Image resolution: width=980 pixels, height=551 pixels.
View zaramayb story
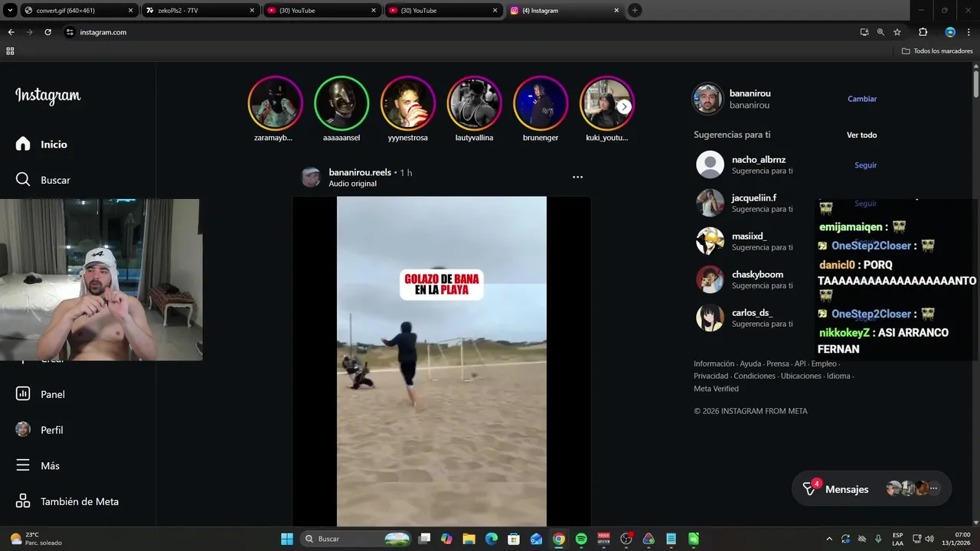click(276, 103)
